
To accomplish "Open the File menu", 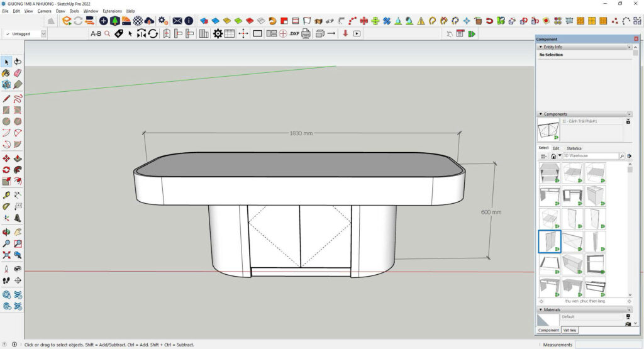I will coord(5,11).
